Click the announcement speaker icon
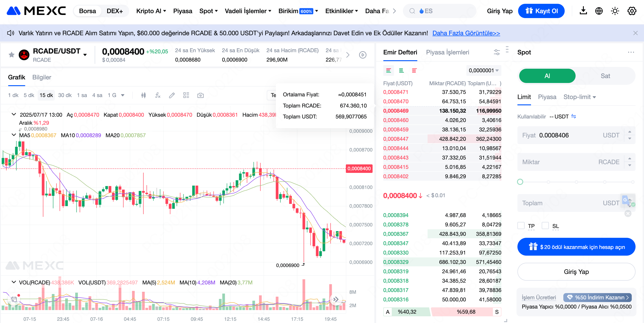Screen dimensions: 644x323 [10, 33]
